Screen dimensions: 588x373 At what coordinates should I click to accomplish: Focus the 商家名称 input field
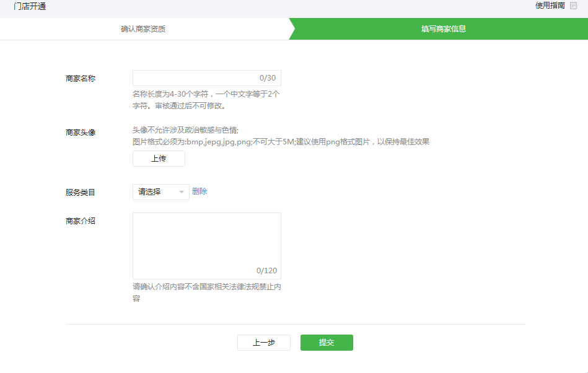click(x=206, y=78)
